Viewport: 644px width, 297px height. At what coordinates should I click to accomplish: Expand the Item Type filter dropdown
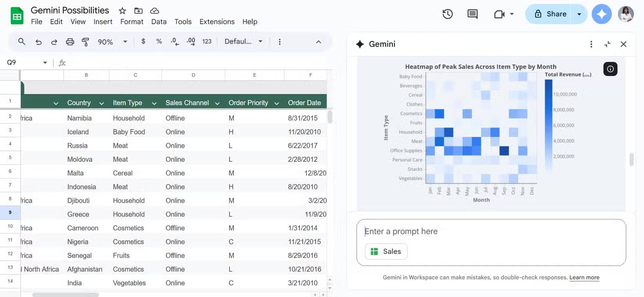tap(154, 103)
